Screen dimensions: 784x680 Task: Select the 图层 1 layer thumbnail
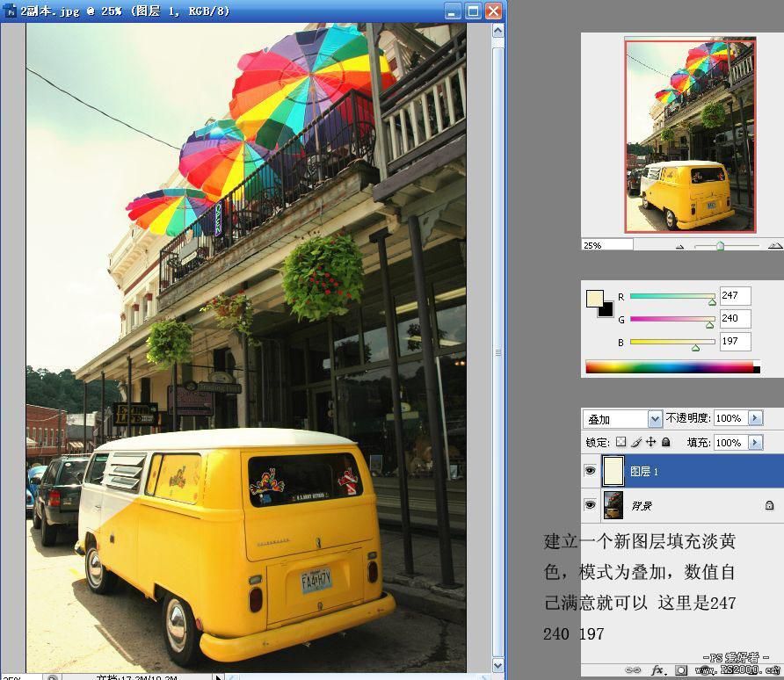(613, 471)
